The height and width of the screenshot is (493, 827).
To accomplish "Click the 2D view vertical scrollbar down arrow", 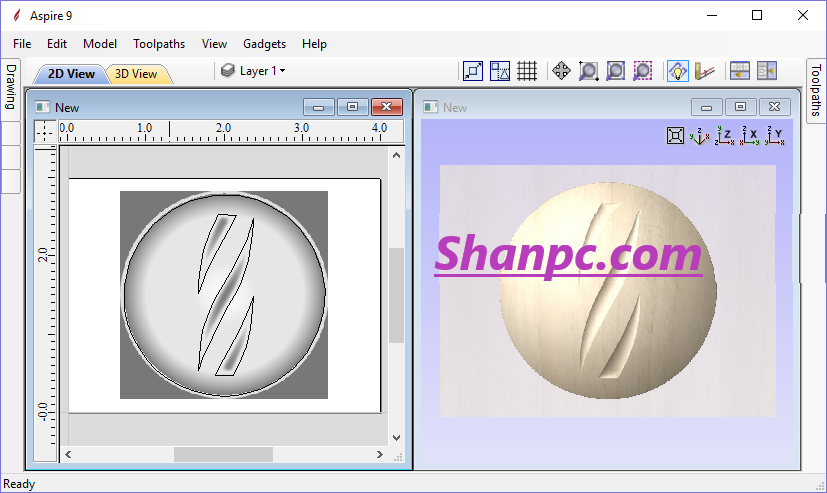I will 396,437.
